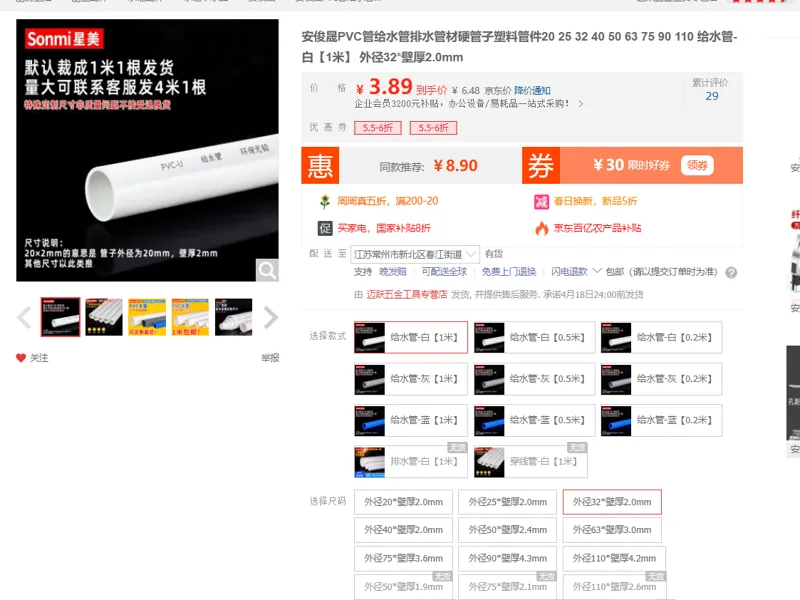Select 给水管-蓝【0.2米】 style option
Screen dimensions: 800x600
[x=661, y=420]
